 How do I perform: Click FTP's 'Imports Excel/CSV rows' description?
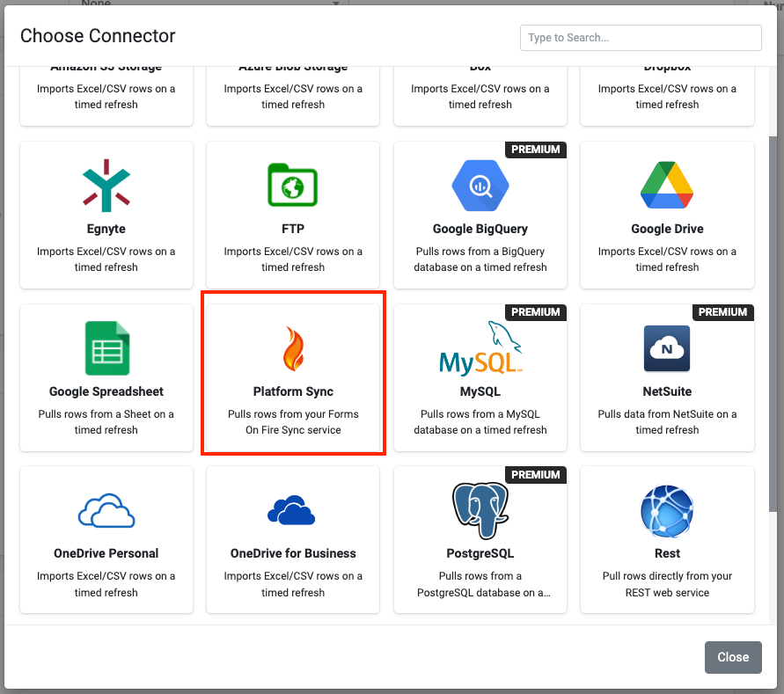click(293, 259)
